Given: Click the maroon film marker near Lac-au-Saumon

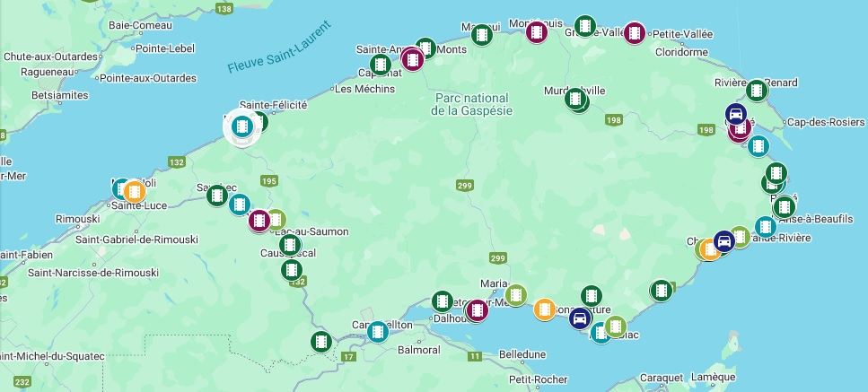Looking at the screenshot, I should pos(259,221).
